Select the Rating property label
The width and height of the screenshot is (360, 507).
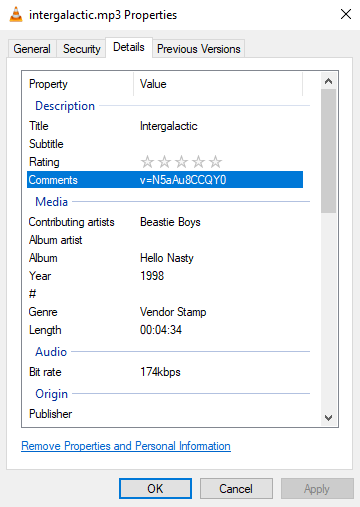point(44,162)
